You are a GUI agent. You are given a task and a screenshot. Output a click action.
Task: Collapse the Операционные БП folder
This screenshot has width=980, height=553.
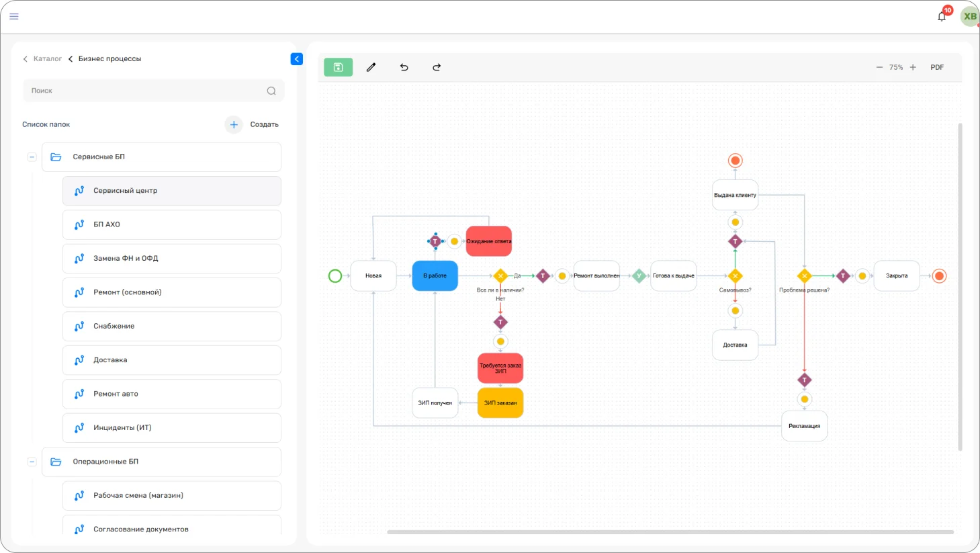32,462
